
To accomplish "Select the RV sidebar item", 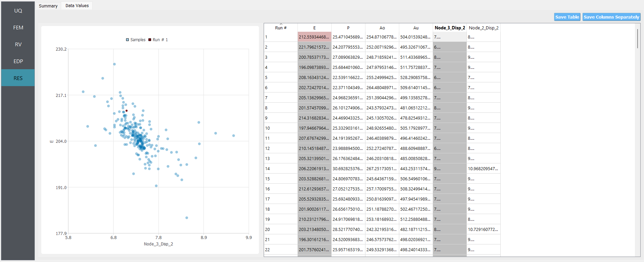I will [18, 44].
